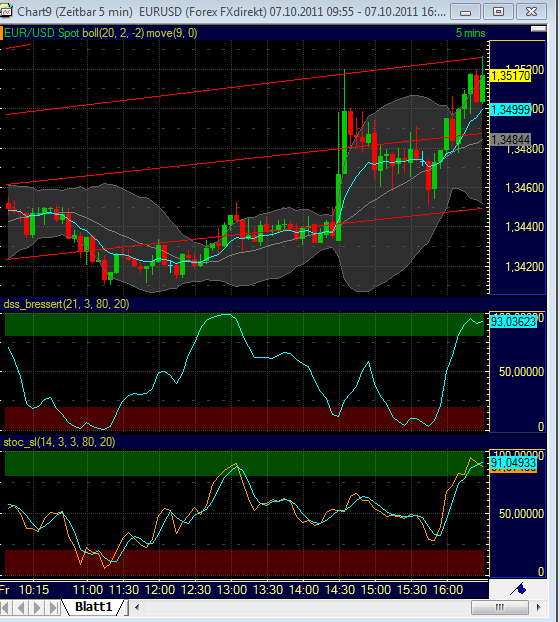Click the 91,04933 stochastic value marker
560x622 pixels.
(513, 462)
